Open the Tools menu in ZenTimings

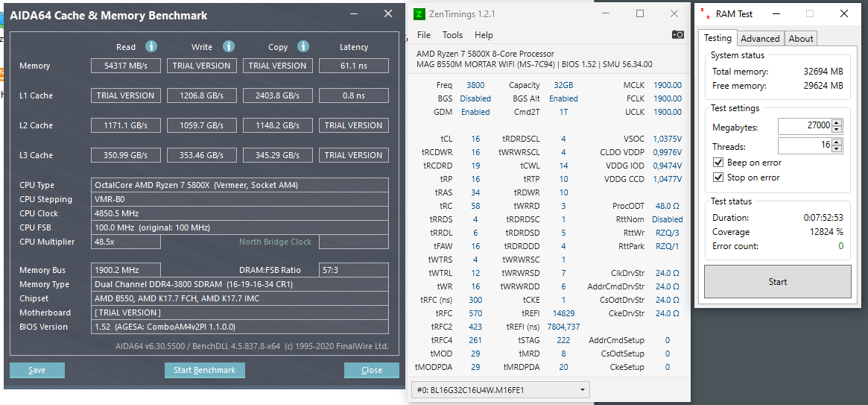pos(452,35)
